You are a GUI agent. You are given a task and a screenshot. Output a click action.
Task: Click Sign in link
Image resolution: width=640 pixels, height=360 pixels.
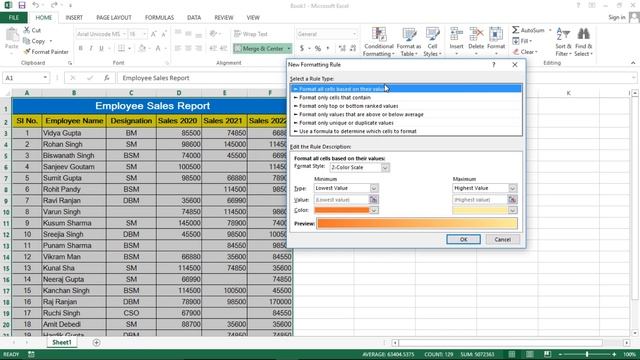point(617,17)
